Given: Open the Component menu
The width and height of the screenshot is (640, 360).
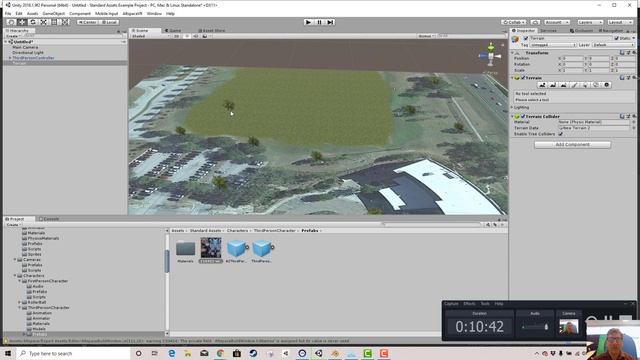Looking at the screenshot, I should point(80,13).
